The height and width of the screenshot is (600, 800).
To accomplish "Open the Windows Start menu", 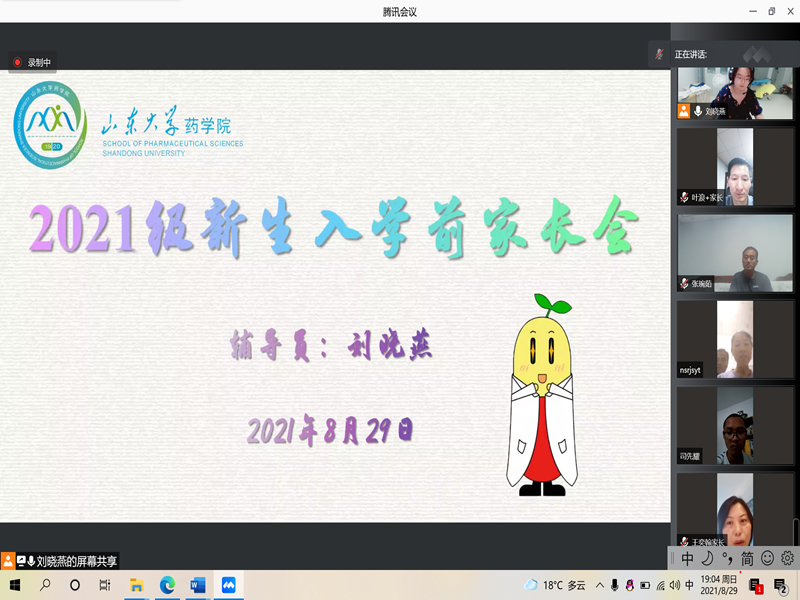I will coord(15,585).
